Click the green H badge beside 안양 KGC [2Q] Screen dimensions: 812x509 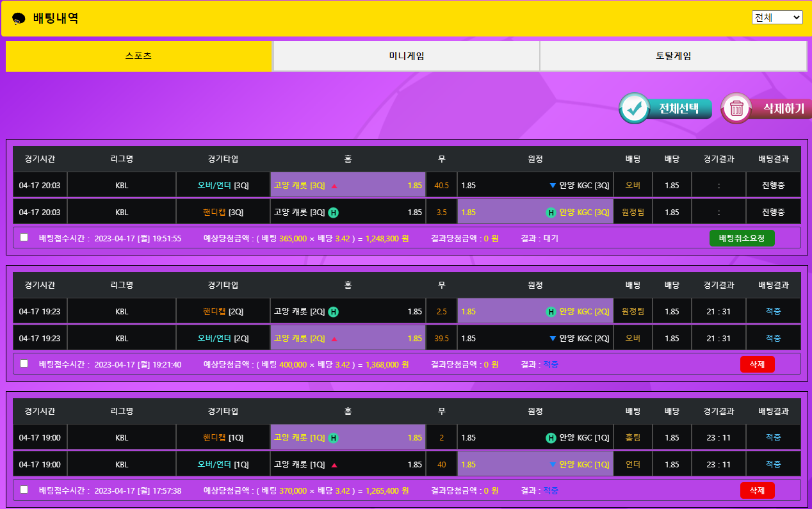point(551,312)
